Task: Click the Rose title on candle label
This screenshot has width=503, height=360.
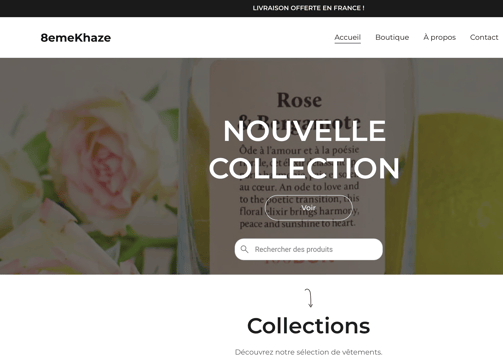Action: pos(299,100)
